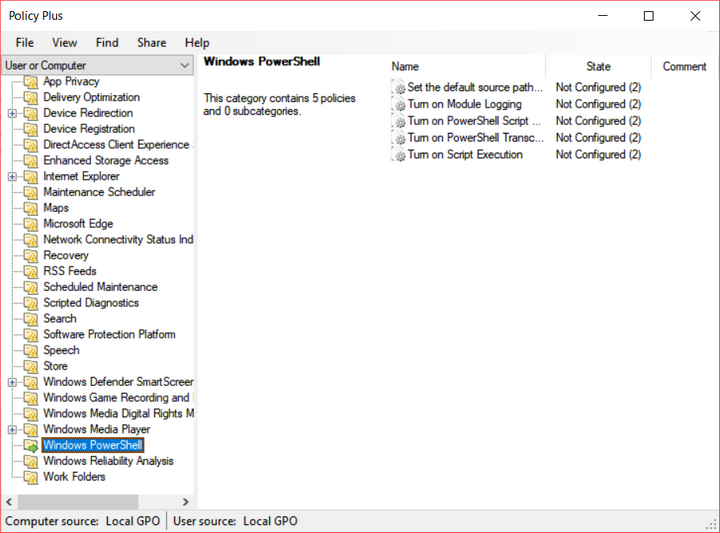Image resolution: width=720 pixels, height=533 pixels.
Task: Expand the Windows Media Player node
Action: [12, 430]
